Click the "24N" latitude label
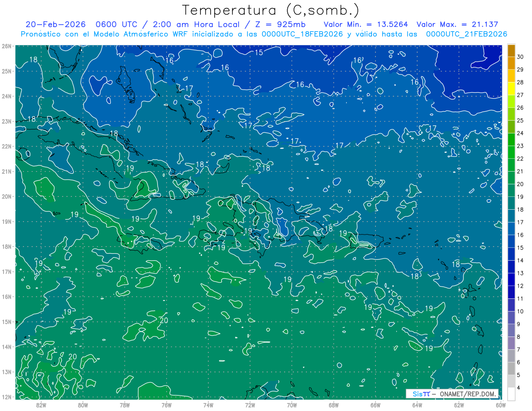532x411 pixels. click(6, 96)
